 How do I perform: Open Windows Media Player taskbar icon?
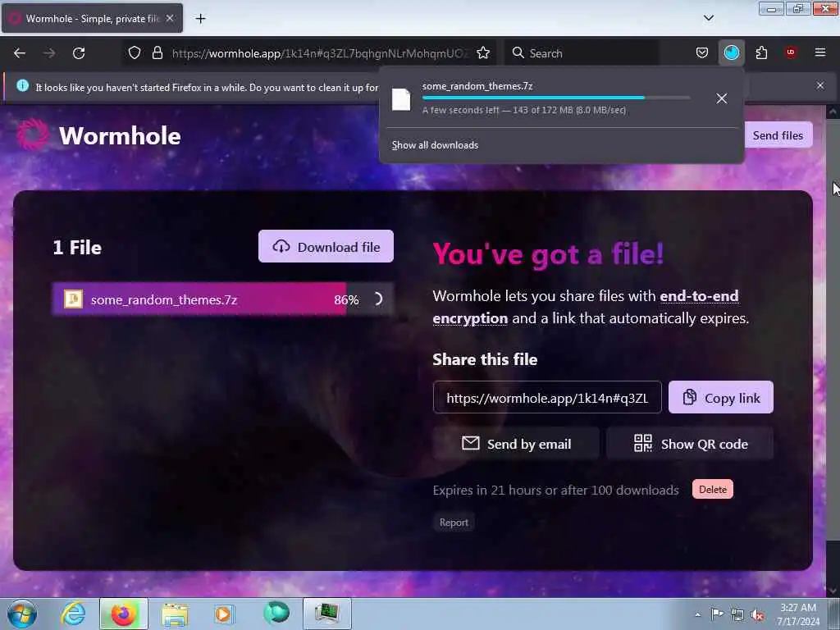point(224,614)
